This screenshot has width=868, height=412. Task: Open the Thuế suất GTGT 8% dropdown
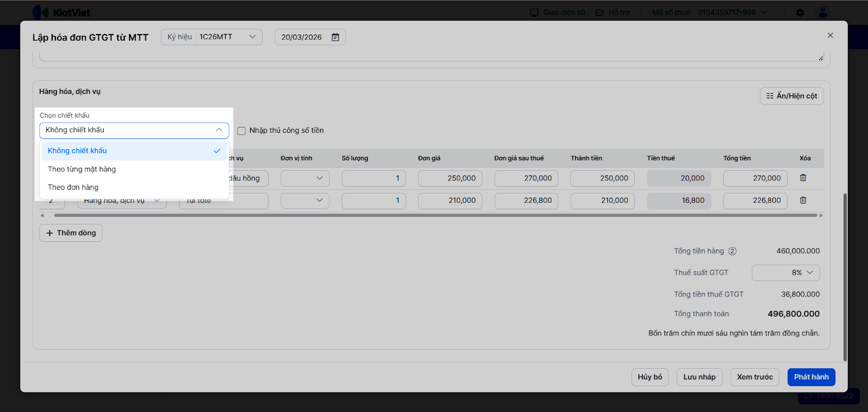point(786,273)
